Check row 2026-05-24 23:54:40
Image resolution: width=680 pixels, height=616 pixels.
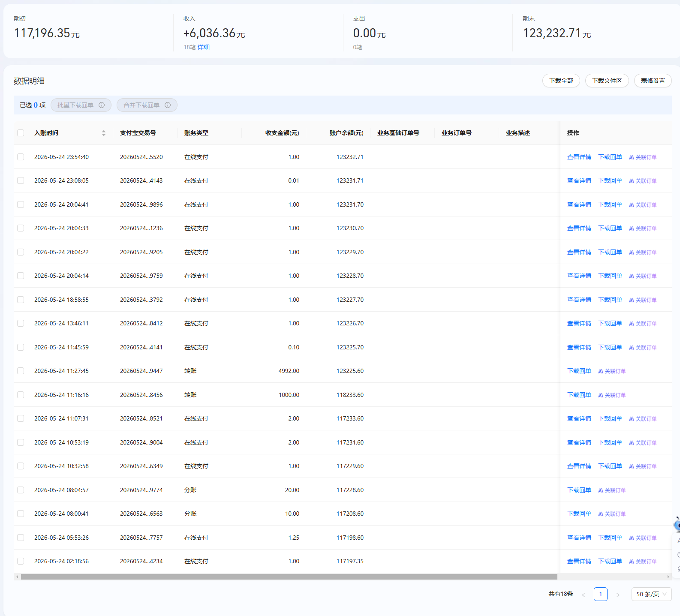click(21, 157)
